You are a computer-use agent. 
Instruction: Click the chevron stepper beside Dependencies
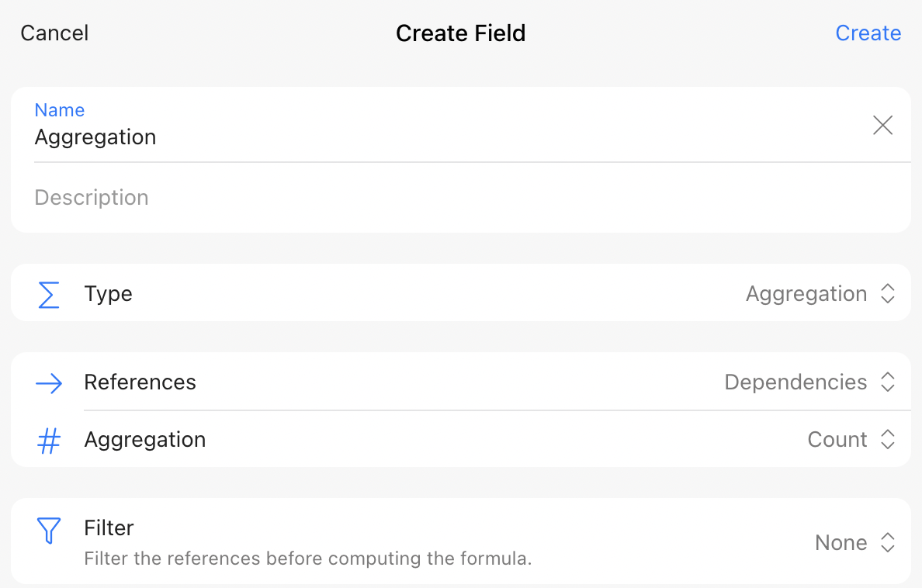click(x=888, y=382)
